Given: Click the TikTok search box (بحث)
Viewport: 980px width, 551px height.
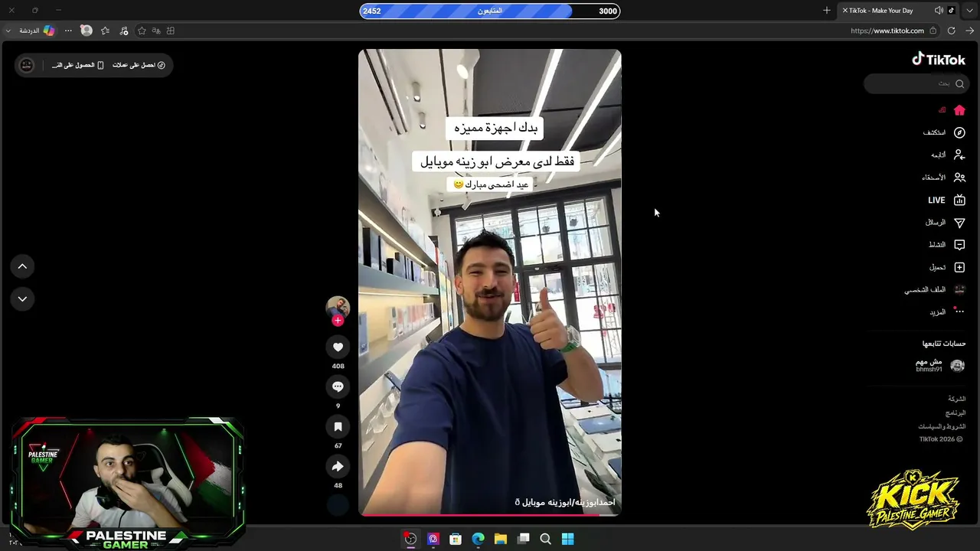Looking at the screenshot, I should point(916,83).
